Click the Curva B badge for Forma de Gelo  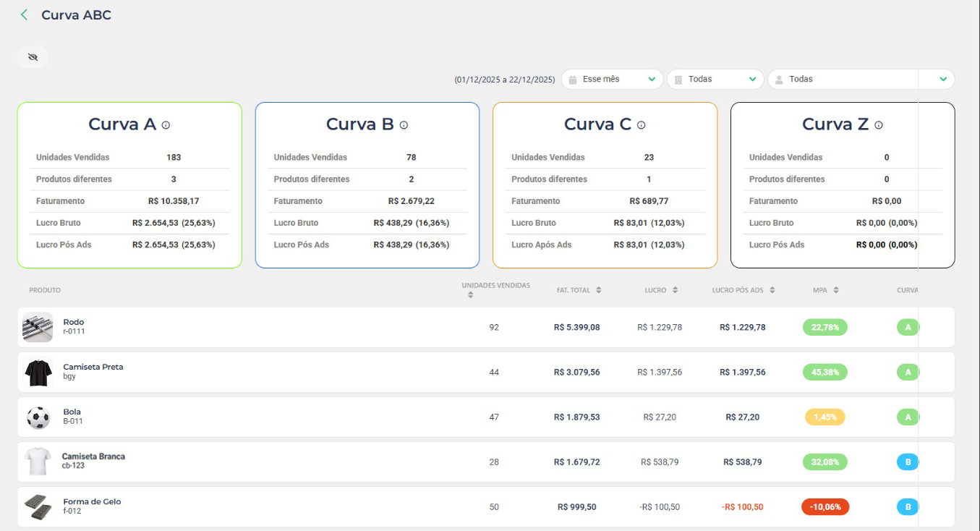[907, 507]
